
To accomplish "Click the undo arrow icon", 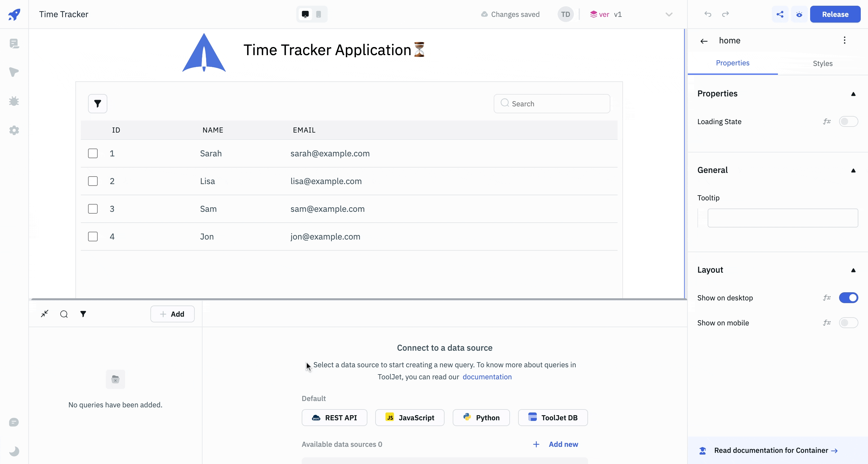I will (708, 14).
